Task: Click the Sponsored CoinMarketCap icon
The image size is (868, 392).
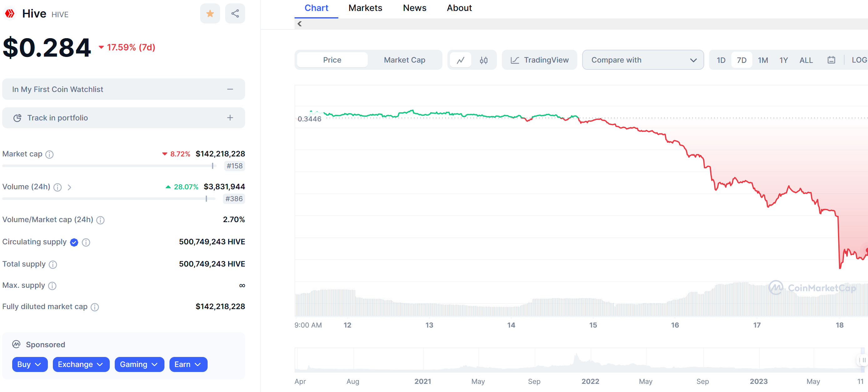Action: coord(17,344)
